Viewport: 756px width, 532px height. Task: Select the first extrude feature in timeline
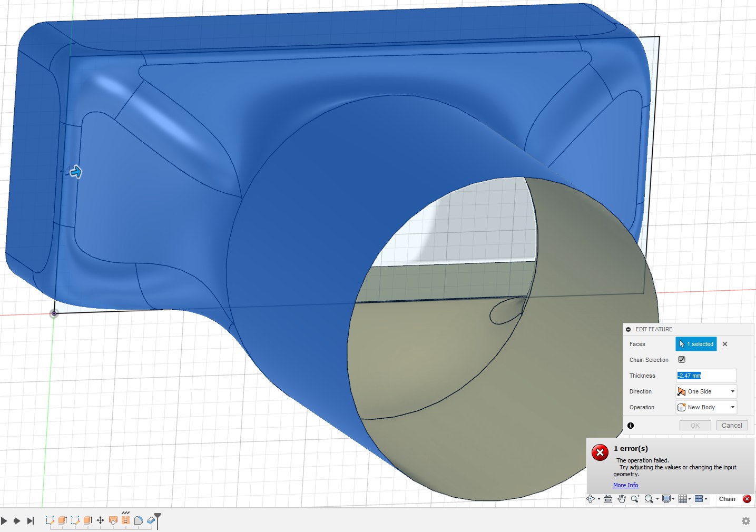[x=62, y=520]
